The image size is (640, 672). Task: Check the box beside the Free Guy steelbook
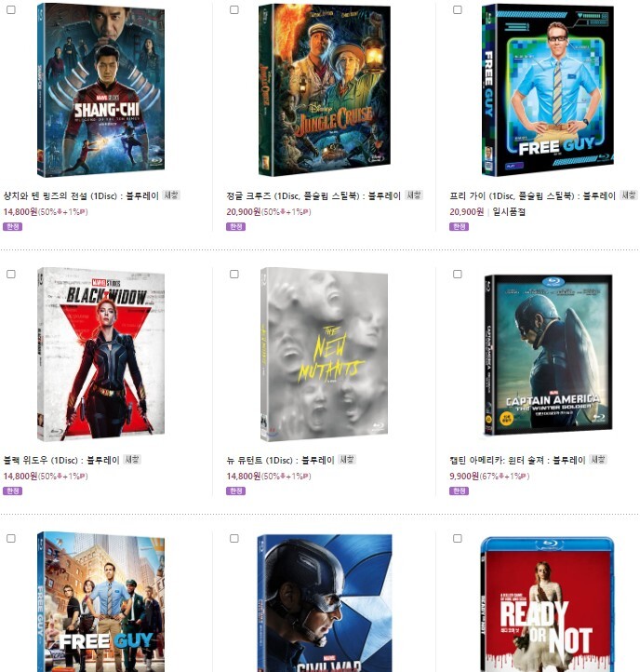coord(458,9)
